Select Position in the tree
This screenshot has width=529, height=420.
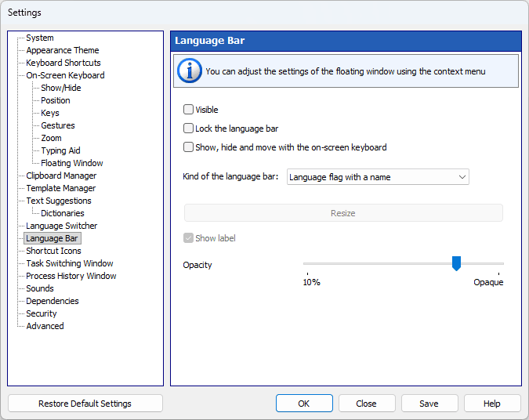[x=56, y=100]
